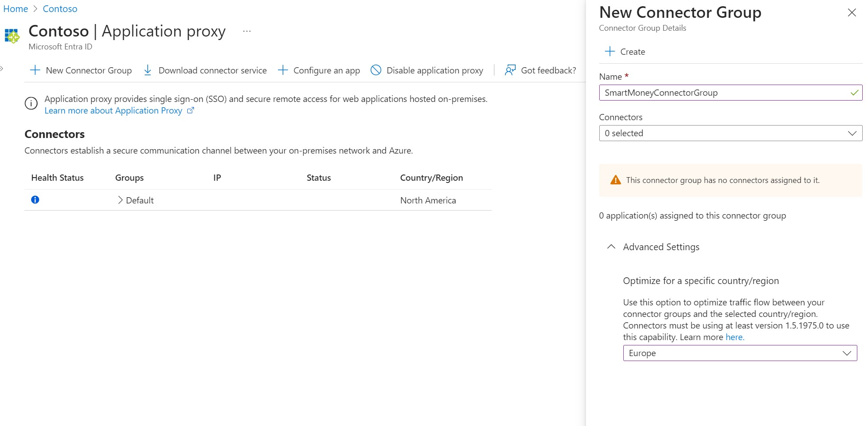The image size is (868, 426).
Task: Open the Connectors 0 selected dropdown
Action: point(731,133)
